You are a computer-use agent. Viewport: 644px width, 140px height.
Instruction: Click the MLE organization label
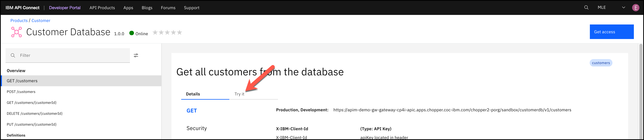click(602, 7)
